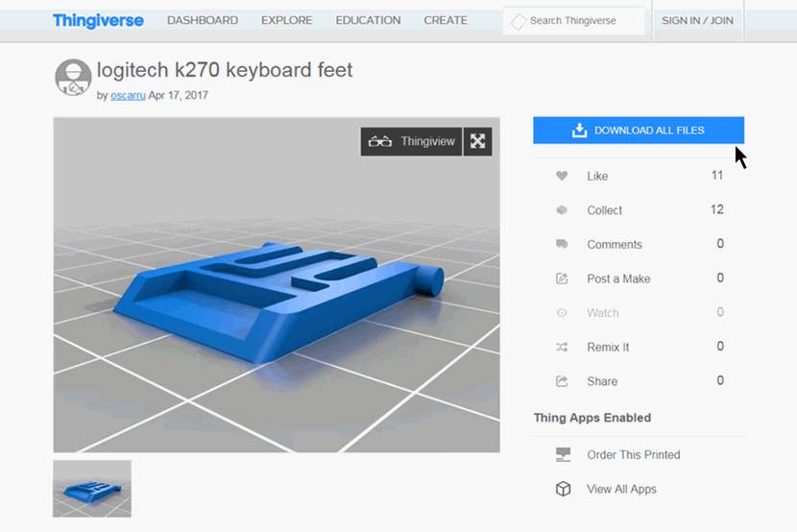
Task: Click the Comments speech bubble icon
Action: (x=562, y=244)
